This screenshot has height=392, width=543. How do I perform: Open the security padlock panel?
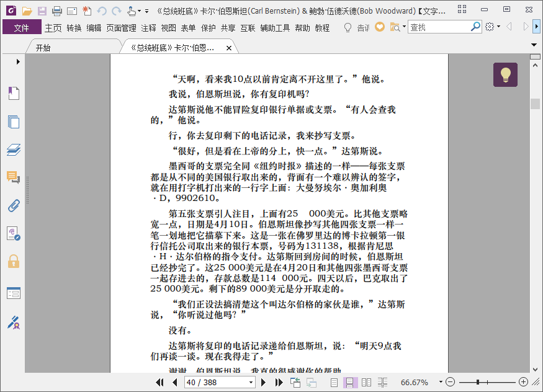click(14, 261)
